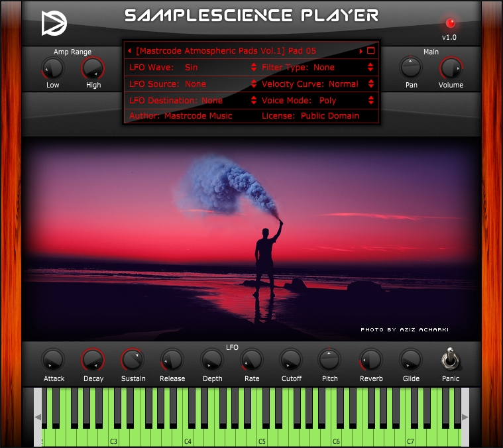Click the Decay knob

click(93, 360)
